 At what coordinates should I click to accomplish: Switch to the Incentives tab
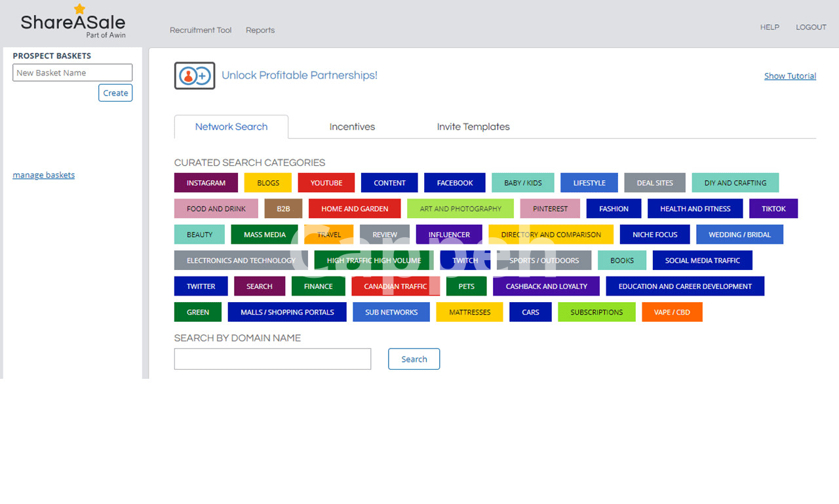pos(352,127)
